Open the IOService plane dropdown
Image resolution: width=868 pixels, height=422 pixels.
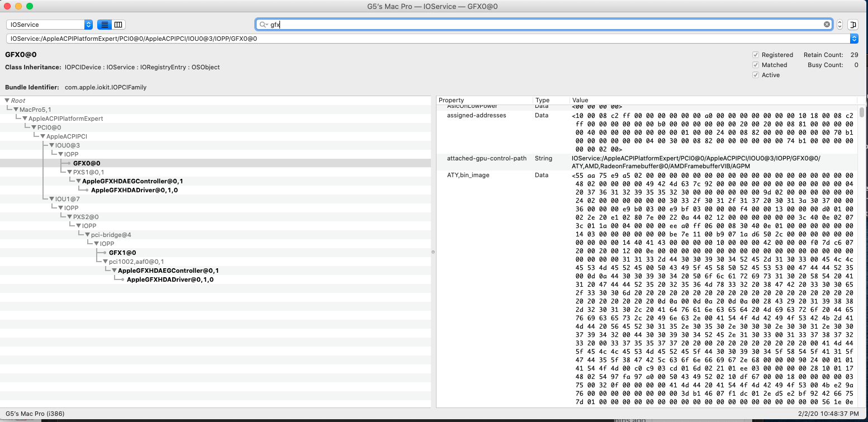click(49, 25)
